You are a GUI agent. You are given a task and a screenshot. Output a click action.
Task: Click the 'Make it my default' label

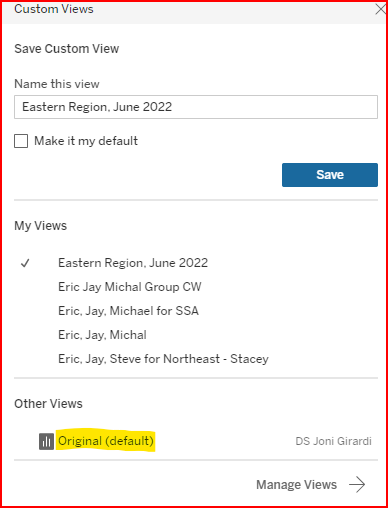coord(86,141)
